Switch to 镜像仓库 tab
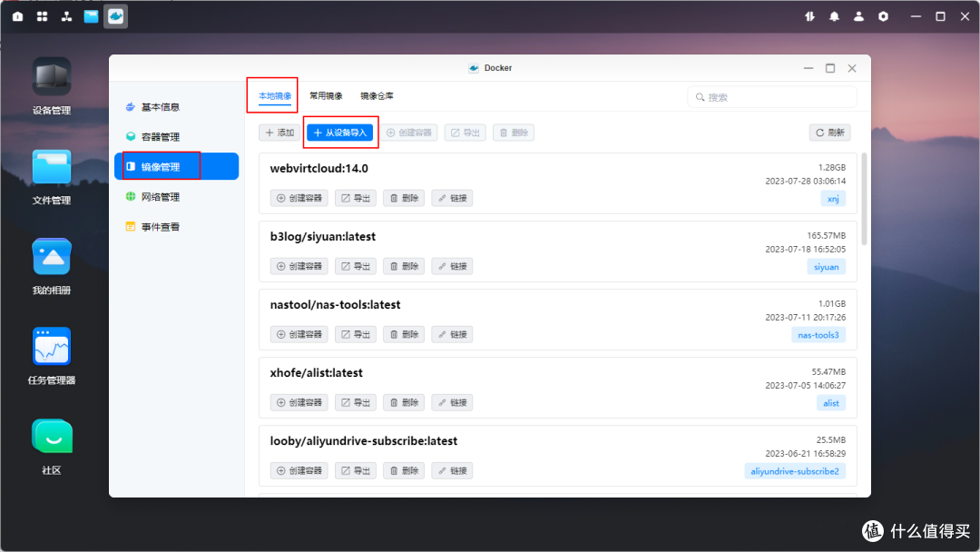Screen dimensions: 980x552 coord(377,95)
